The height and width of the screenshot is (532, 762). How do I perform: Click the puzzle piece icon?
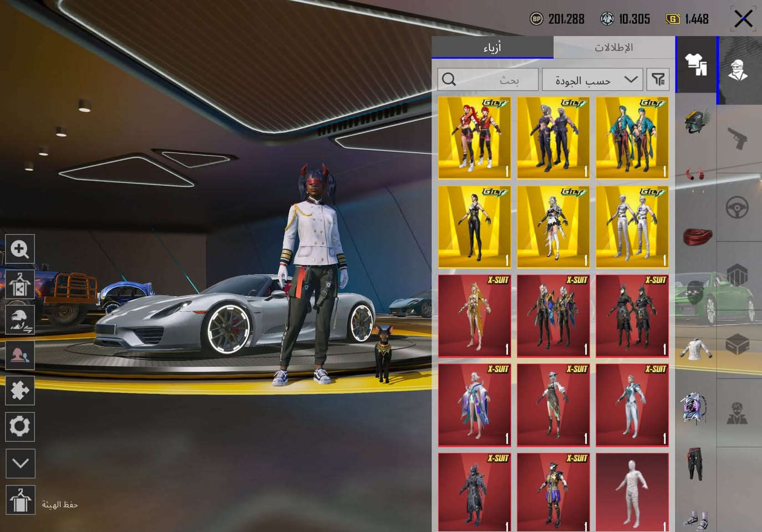point(20,391)
